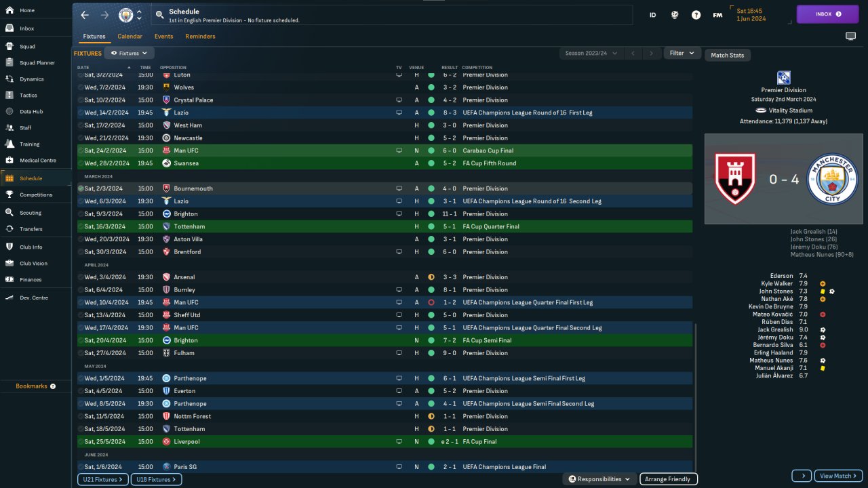Click the TV icon on the Paris SG row
The image size is (868, 488).
pyautogui.click(x=399, y=467)
